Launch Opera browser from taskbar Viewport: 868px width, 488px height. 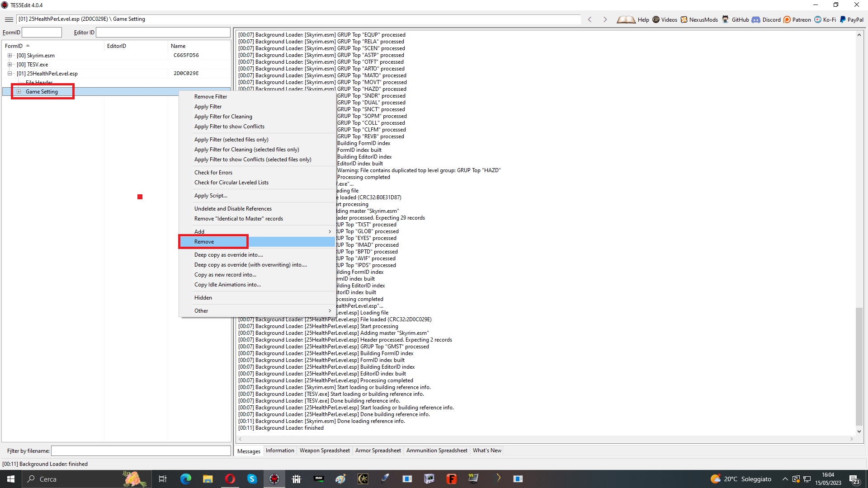pyautogui.click(x=230, y=479)
